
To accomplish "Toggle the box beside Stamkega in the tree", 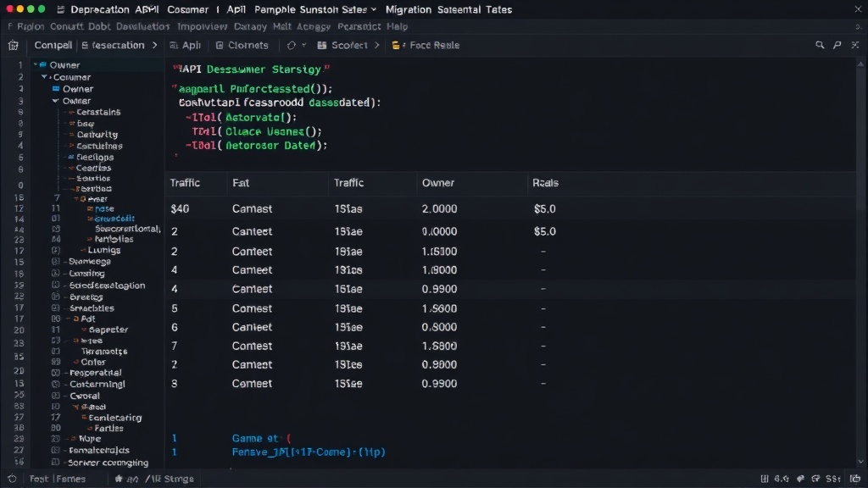I will pyautogui.click(x=55, y=261).
